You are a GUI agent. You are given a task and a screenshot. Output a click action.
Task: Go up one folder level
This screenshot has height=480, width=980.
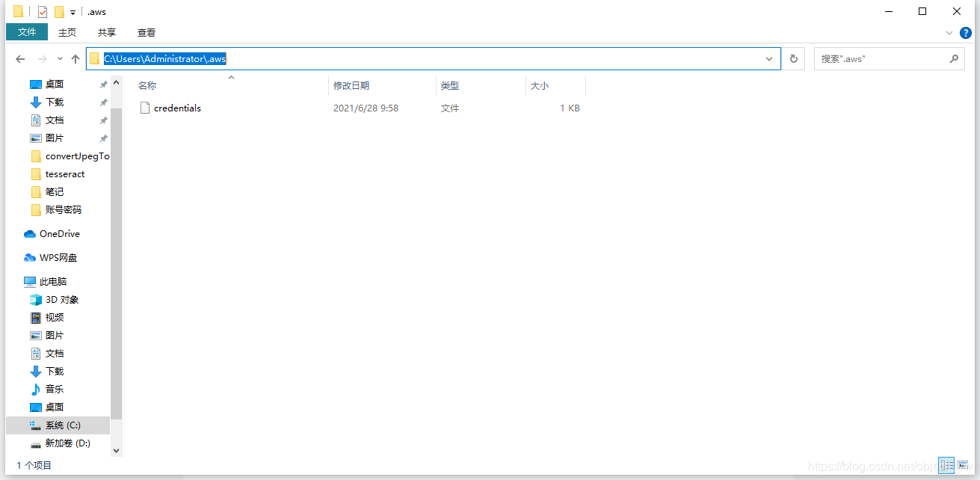pyautogui.click(x=75, y=59)
